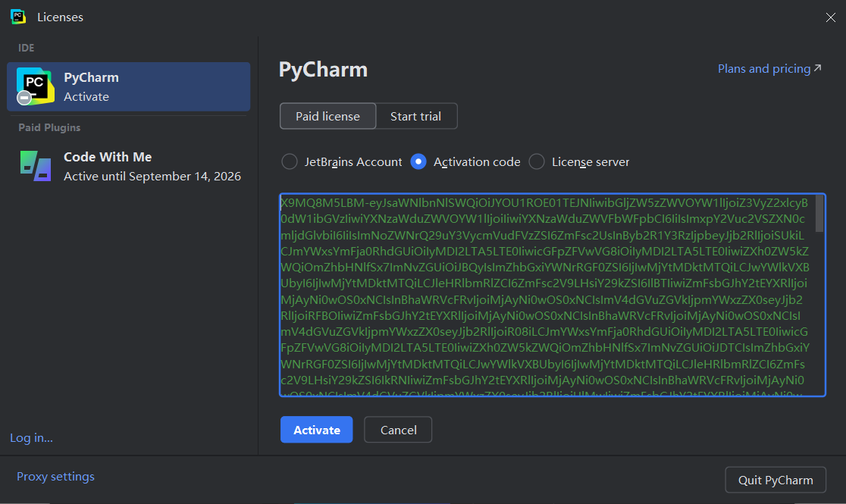Click the Quit PyCharm button
This screenshot has height=504, width=846.
click(x=775, y=480)
